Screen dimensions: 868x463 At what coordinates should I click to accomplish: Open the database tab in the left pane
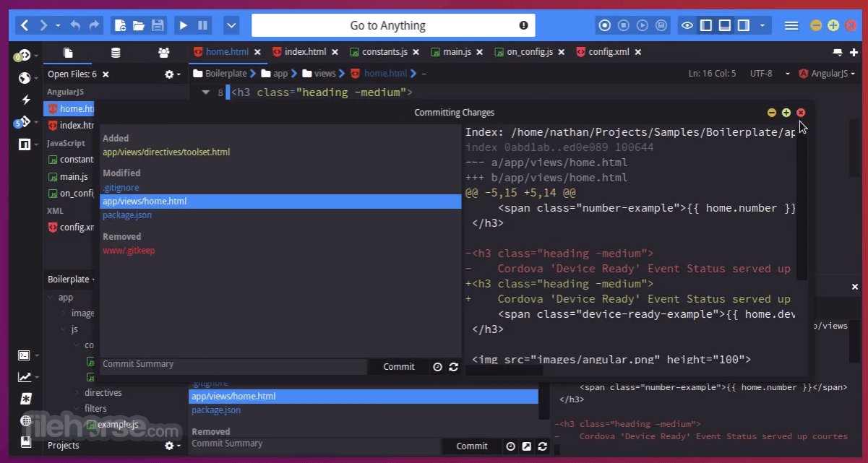point(116,53)
